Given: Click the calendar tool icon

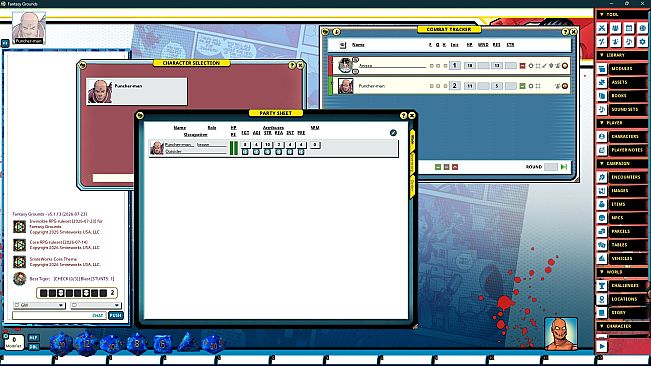Looking at the screenshot, I should pos(629,28).
